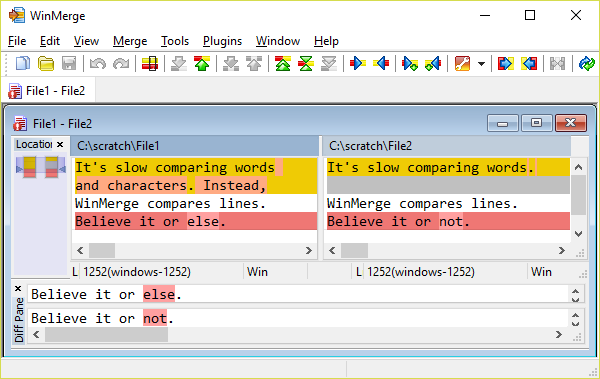600x379 pixels.
Task: Open the Merge menu
Action: click(130, 41)
